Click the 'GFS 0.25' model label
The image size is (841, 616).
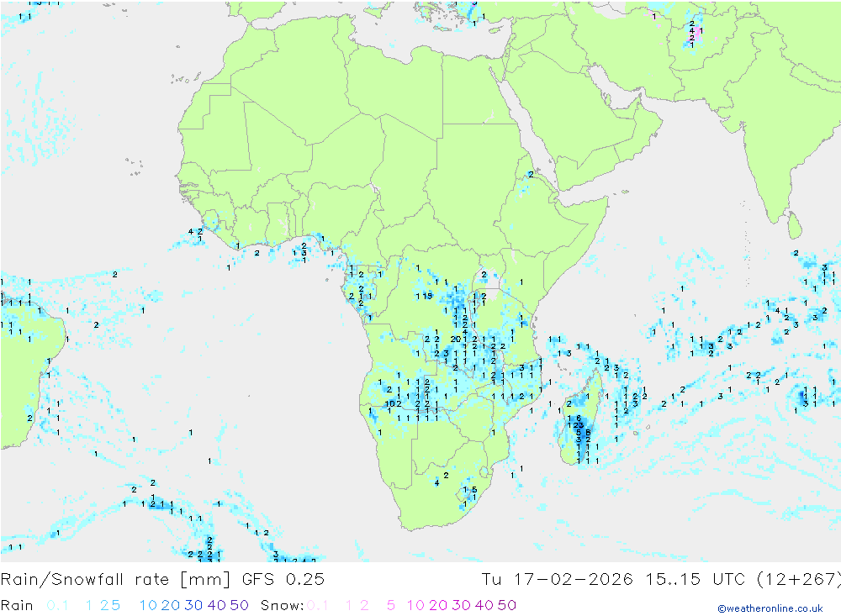tap(283, 580)
